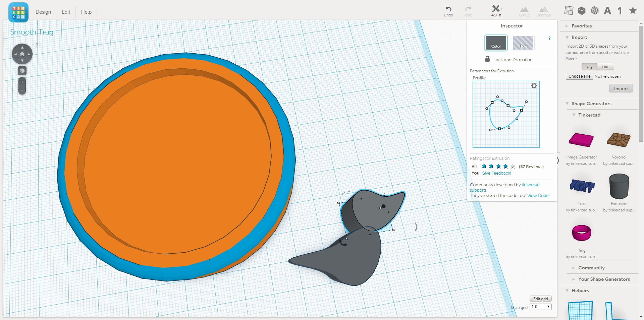Toggle the perspective cube view icon
The height and width of the screenshot is (320, 644).
coord(22,71)
